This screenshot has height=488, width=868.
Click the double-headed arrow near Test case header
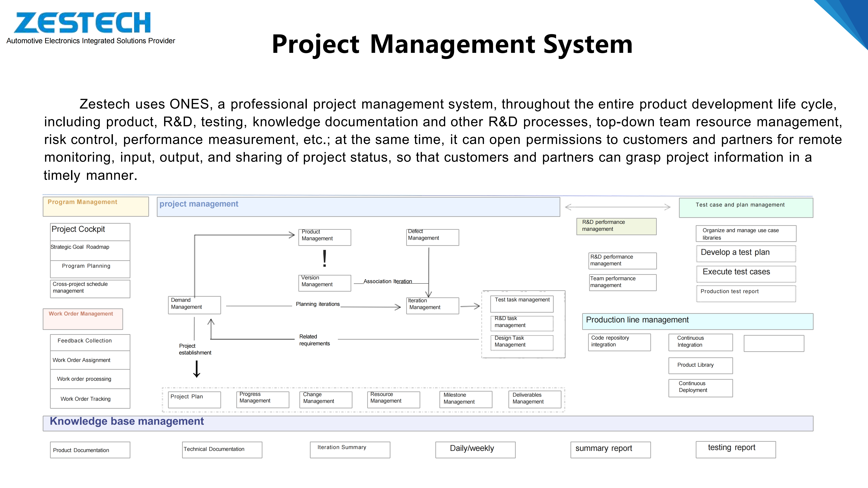618,207
